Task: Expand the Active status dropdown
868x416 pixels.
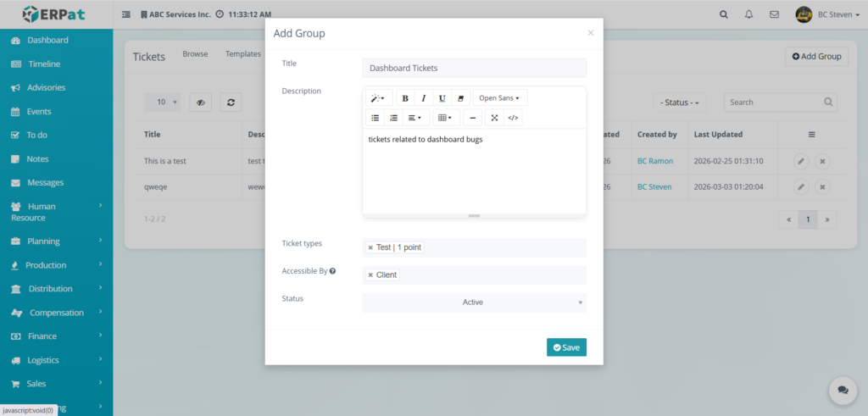Action: coord(474,302)
